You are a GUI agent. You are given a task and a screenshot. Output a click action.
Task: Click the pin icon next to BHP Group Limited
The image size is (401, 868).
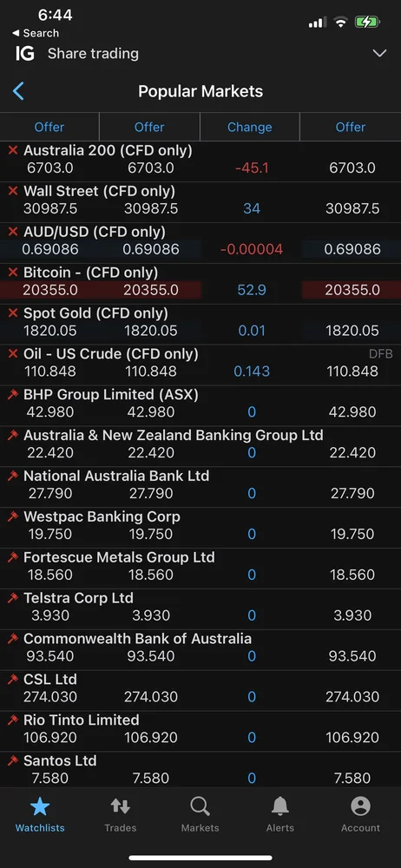13,395
